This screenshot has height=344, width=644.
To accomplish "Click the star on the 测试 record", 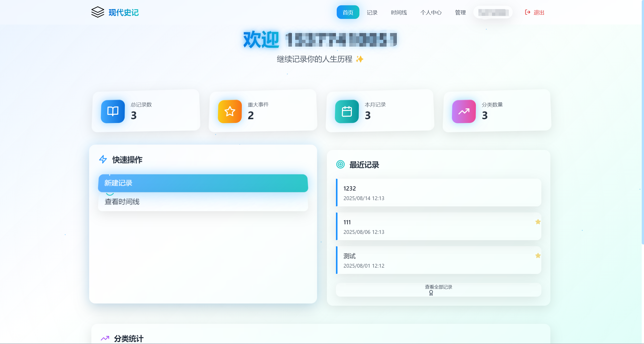I will tap(538, 256).
